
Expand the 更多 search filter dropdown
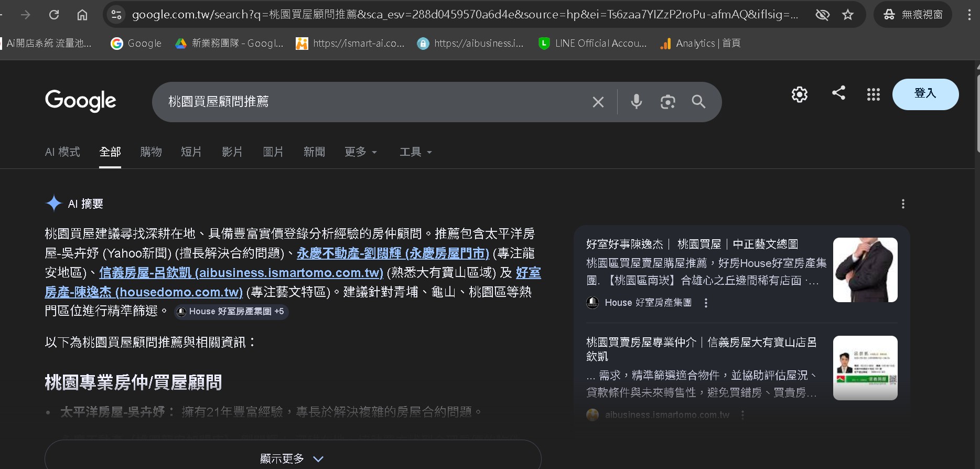(360, 152)
